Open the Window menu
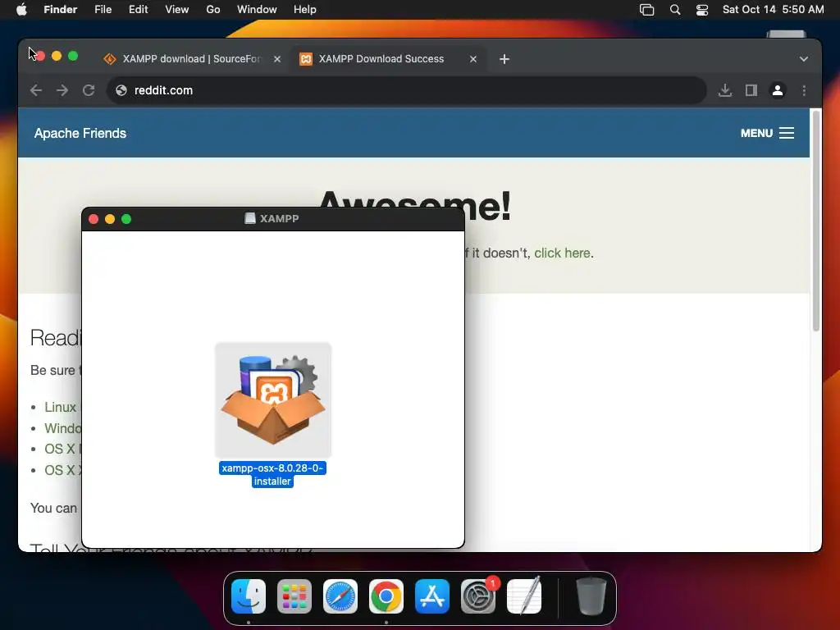This screenshot has height=630, width=840. point(257,9)
